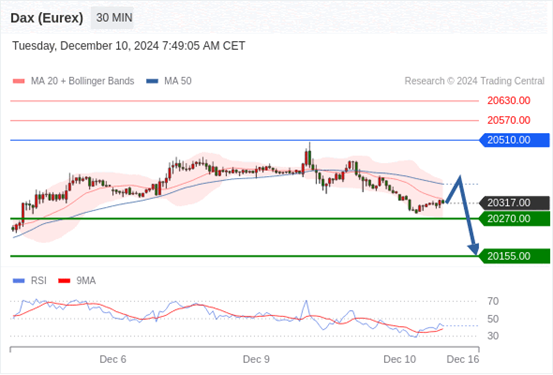The width and height of the screenshot is (553, 375).
Task: Click the RSI legend label
Action: (39, 281)
